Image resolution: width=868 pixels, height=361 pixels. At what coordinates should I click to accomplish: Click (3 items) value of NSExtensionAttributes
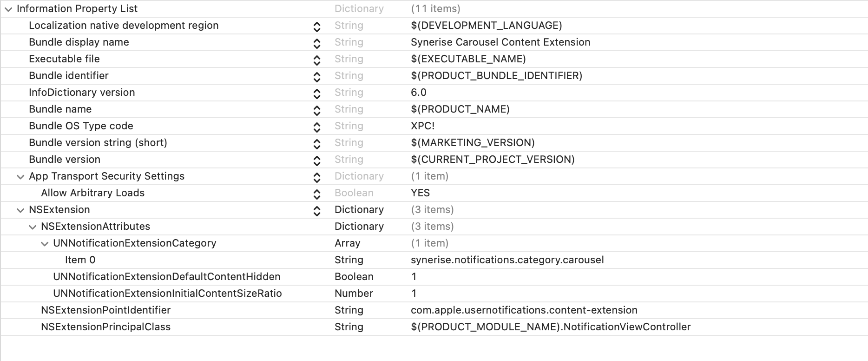(x=433, y=227)
